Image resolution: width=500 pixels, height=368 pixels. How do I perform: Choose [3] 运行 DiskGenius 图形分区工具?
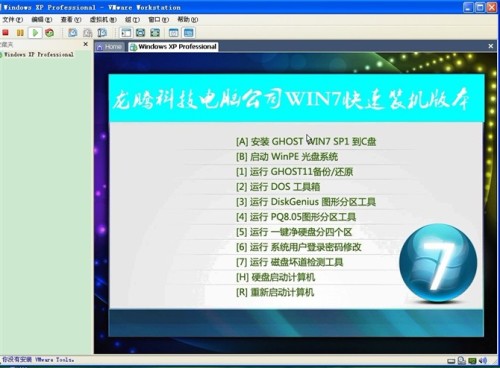click(306, 202)
